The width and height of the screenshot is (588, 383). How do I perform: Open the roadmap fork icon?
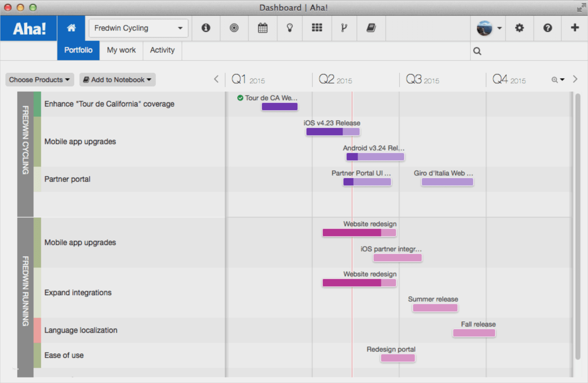pyautogui.click(x=344, y=28)
